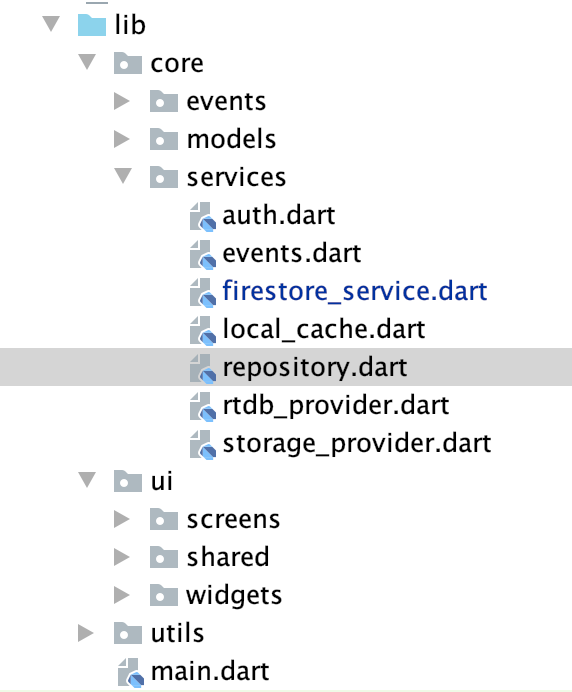
Task: Select the models folder name
Action: click(231, 139)
